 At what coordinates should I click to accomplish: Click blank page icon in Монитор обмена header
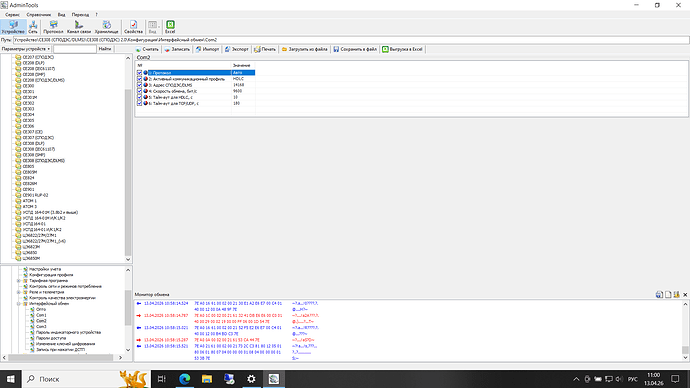tap(668, 295)
